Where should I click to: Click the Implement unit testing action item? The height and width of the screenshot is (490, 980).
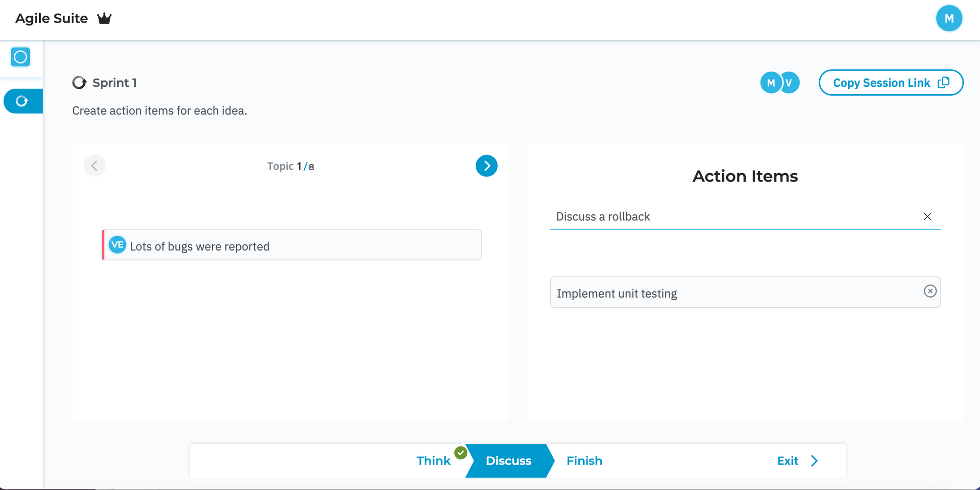pyautogui.click(x=745, y=292)
